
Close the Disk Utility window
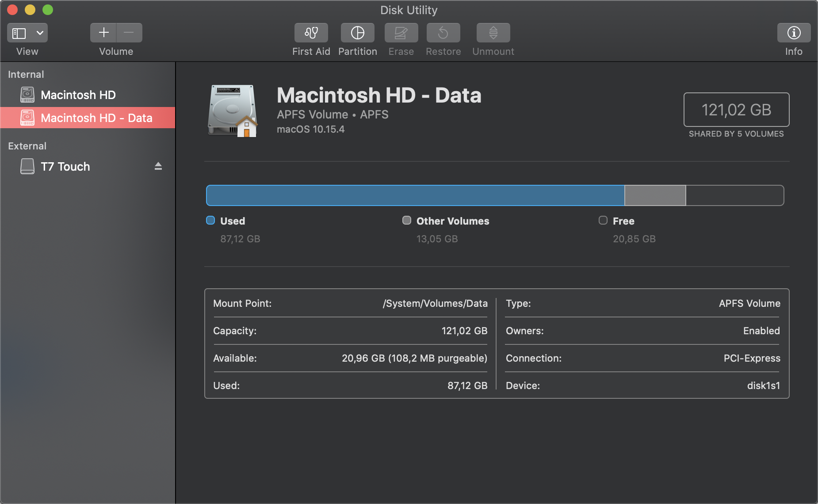click(x=12, y=10)
